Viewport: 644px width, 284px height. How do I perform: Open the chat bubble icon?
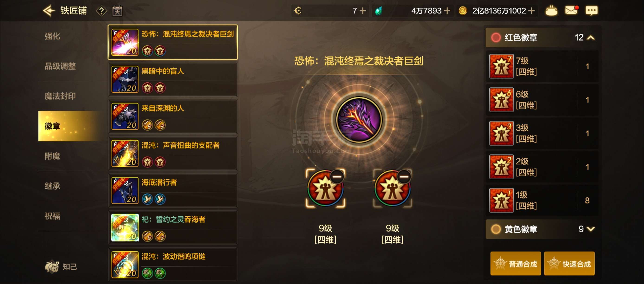pos(592,10)
